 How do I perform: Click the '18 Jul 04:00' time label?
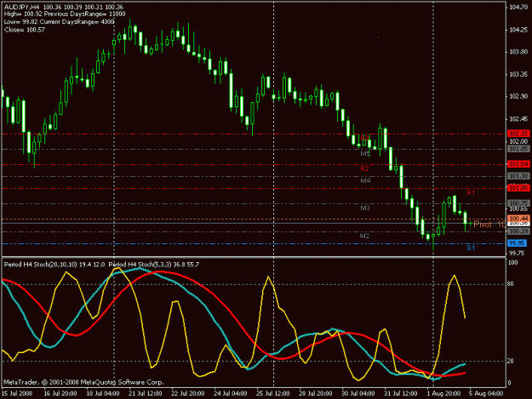pyautogui.click(x=102, y=393)
